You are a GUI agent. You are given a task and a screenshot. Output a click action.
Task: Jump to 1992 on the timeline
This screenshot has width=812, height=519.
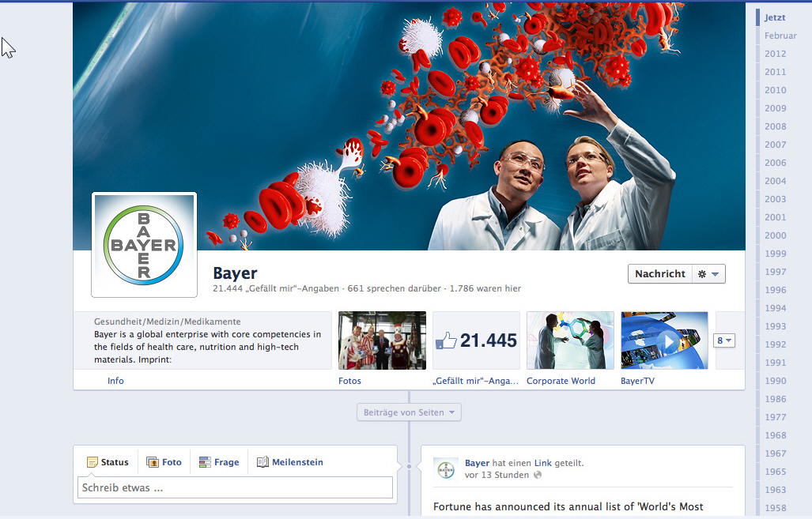click(x=775, y=344)
